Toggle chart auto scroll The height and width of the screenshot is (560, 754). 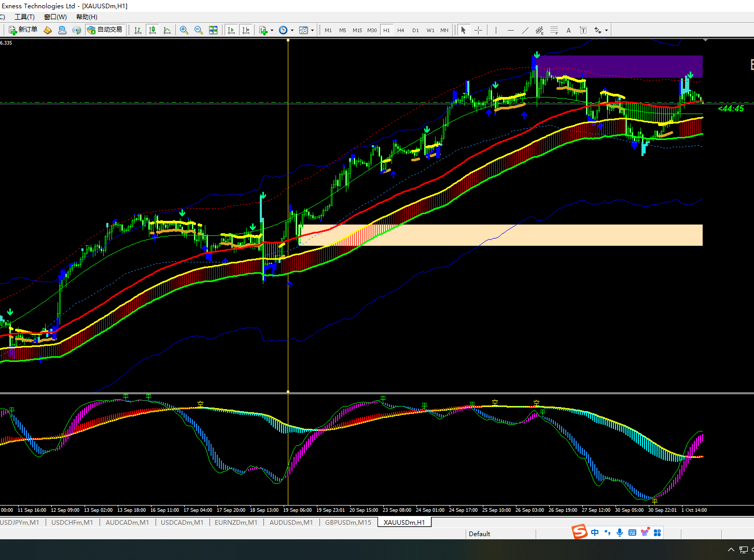tap(231, 30)
